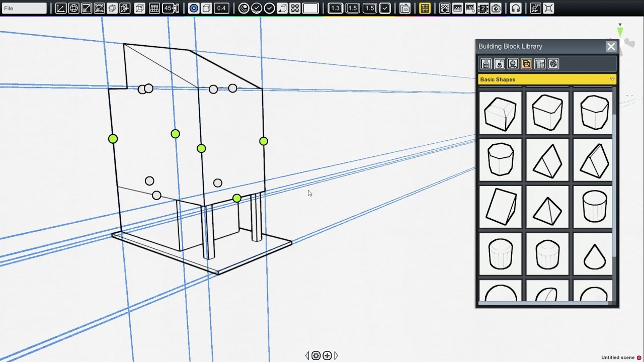Click the right arrow at bottom center
The image size is (644, 362).
click(336, 355)
